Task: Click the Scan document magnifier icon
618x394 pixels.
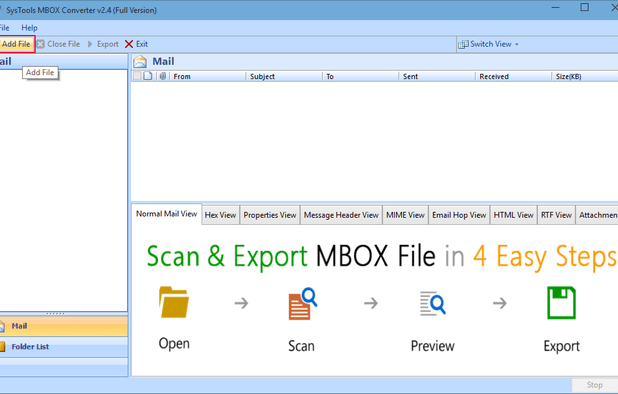Action: click(302, 303)
